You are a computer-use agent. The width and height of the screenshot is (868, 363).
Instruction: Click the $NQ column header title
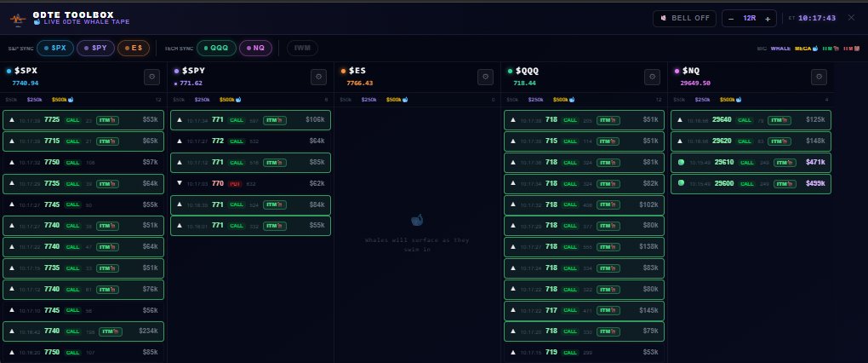pyautogui.click(x=691, y=71)
